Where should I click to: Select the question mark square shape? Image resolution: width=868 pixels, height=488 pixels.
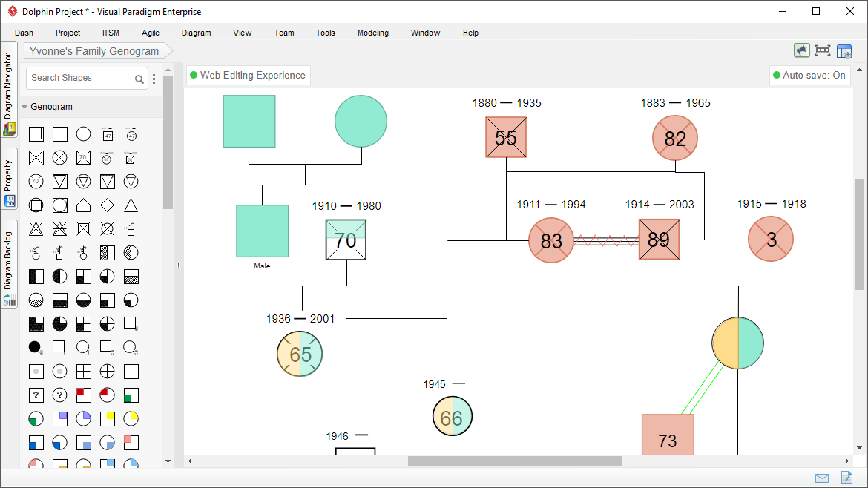click(x=36, y=395)
